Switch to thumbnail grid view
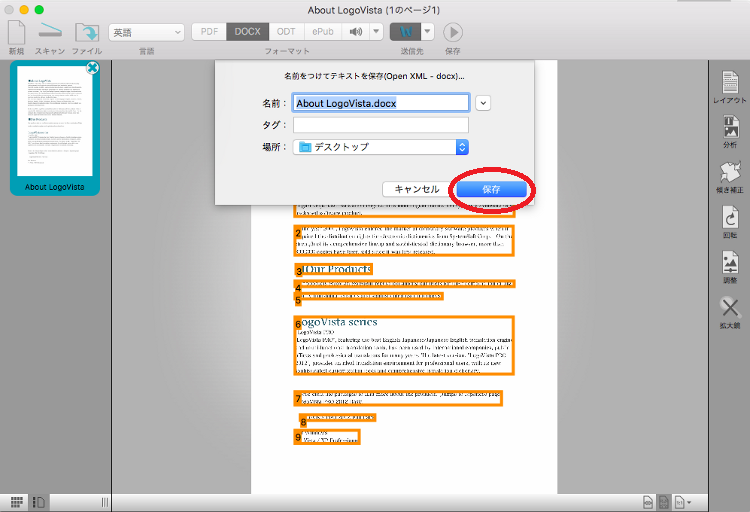The width and height of the screenshot is (750, 512). coord(17,501)
